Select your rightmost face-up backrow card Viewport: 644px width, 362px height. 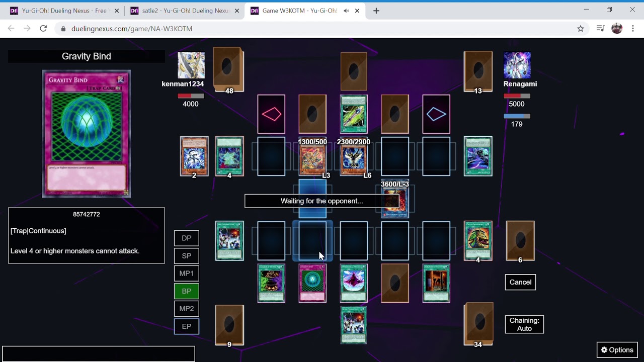(436, 283)
